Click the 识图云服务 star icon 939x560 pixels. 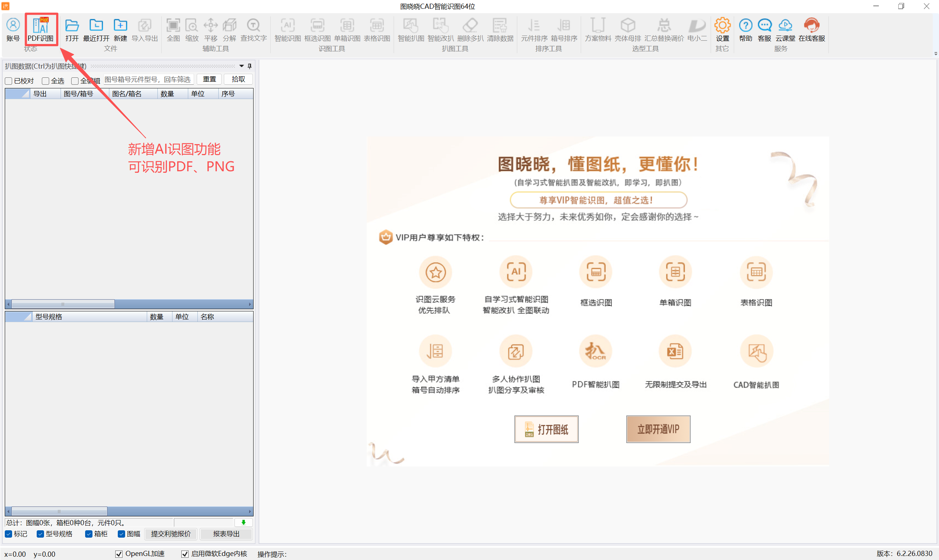point(435,272)
